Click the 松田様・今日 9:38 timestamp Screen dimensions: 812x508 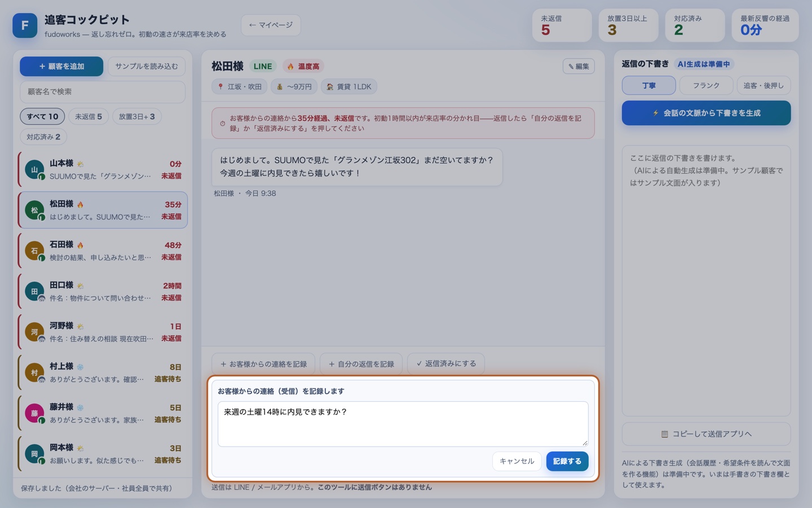245,193
